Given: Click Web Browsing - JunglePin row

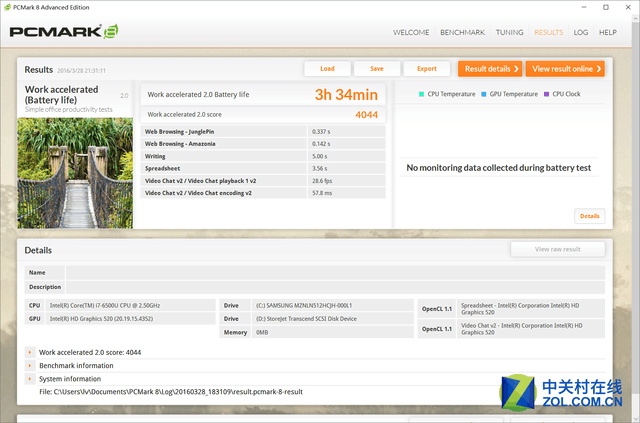Looking at the screenshot, I should tap(263, 131).
